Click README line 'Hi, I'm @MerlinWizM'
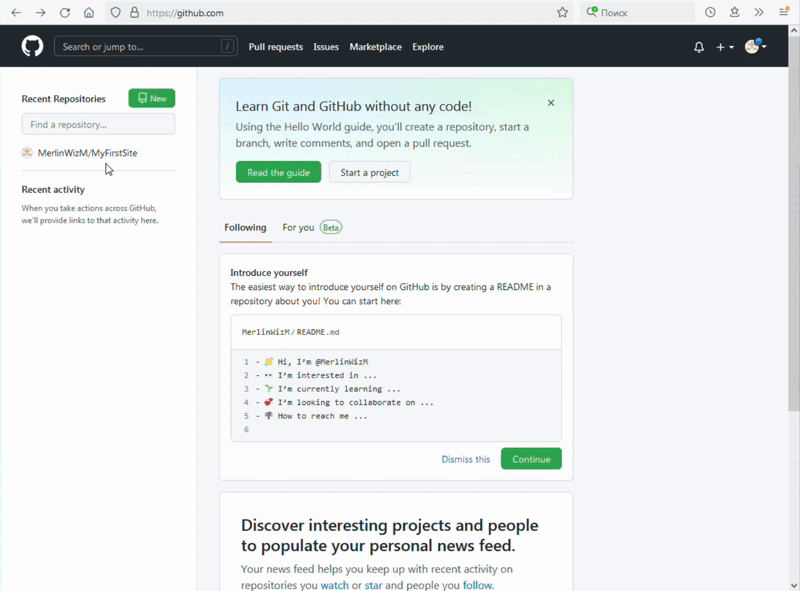The height and width of the screenshot is (591, 800). pos(322,362)
